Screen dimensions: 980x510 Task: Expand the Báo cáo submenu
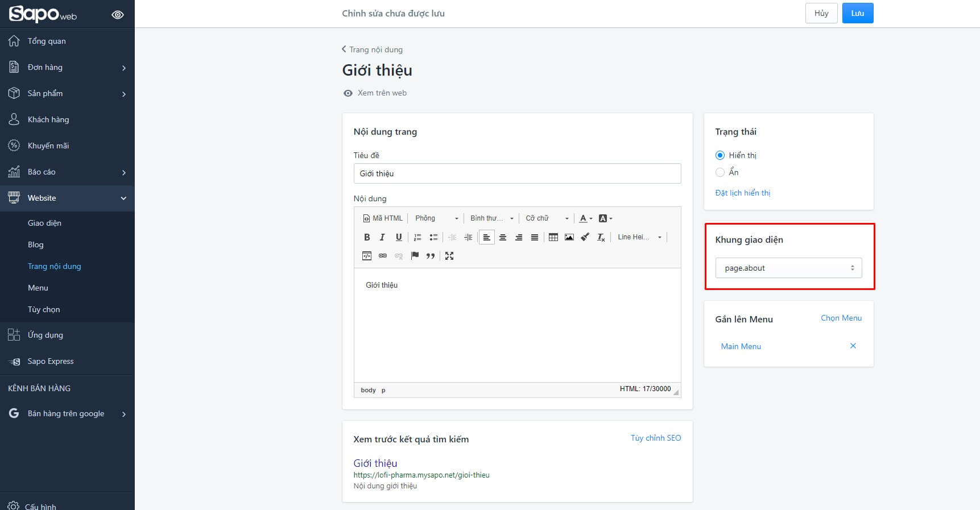pos(123,172)
